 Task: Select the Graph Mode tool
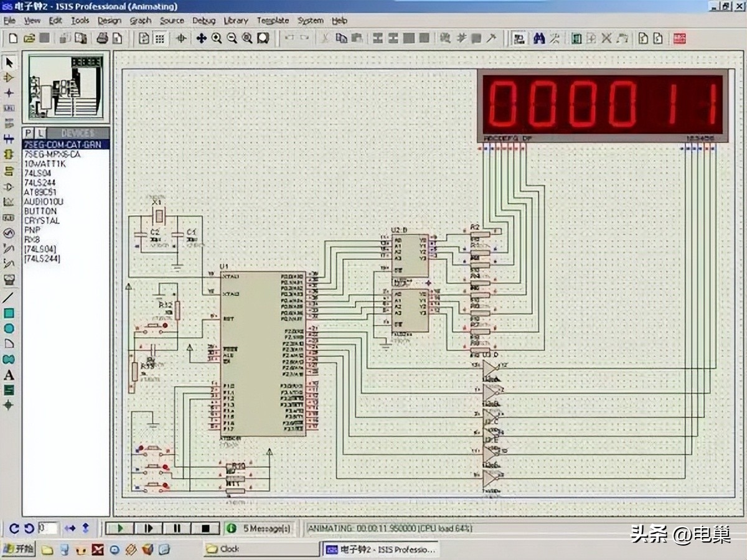tap(9, 200)
